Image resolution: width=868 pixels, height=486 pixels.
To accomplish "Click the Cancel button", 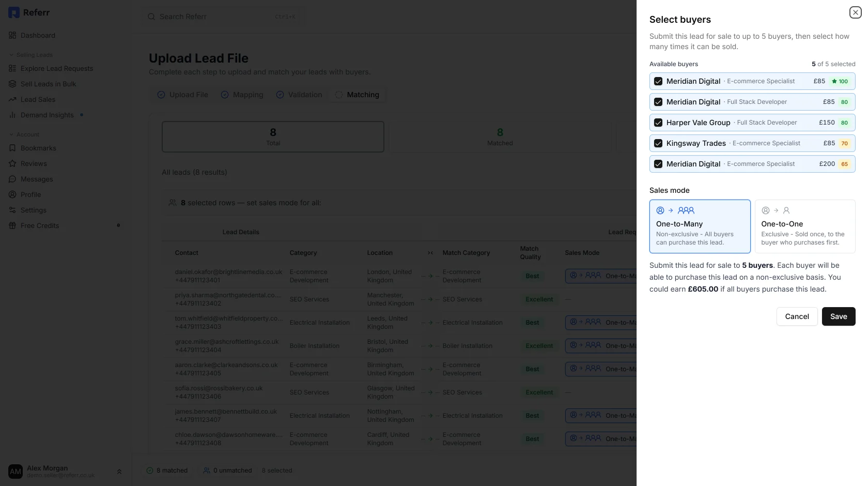I will (x=797, y=316).
